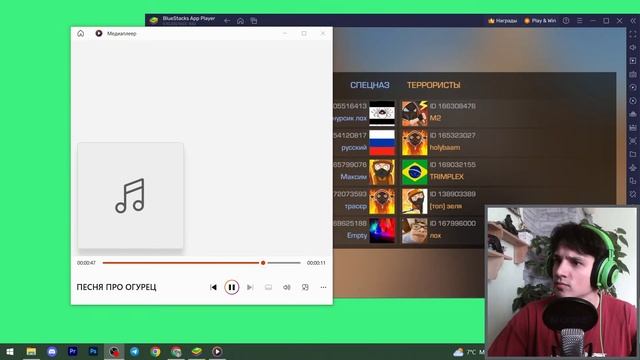640x360 pixels.
Task: Pause the song playback in media player
Action: coord(231,287)
